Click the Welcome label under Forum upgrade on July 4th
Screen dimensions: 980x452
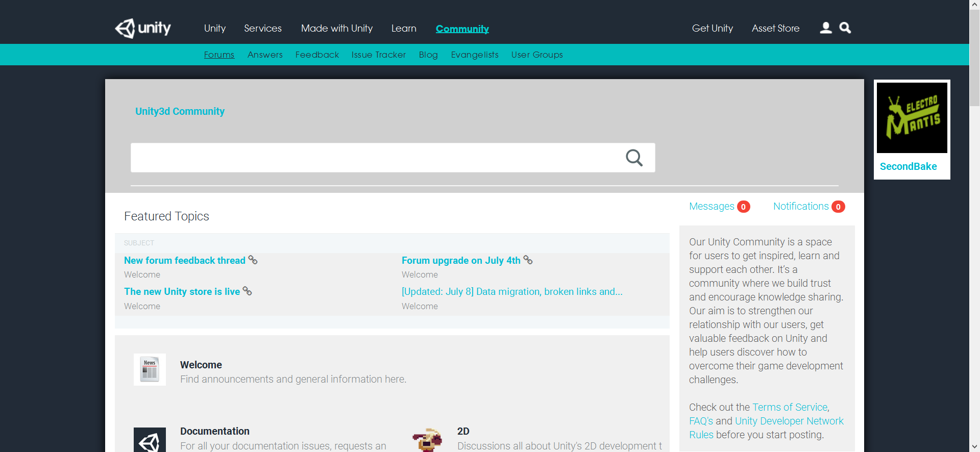[420, 274]
